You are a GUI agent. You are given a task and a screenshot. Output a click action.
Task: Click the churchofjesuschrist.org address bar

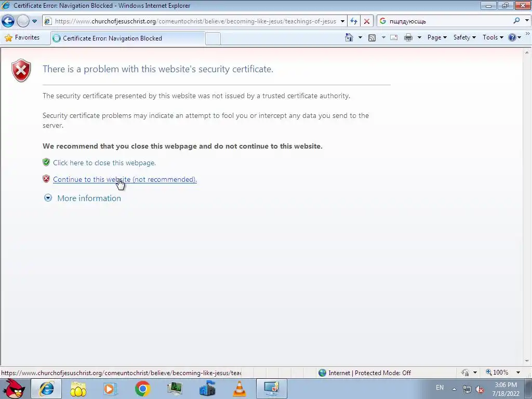tap(195, 21)
